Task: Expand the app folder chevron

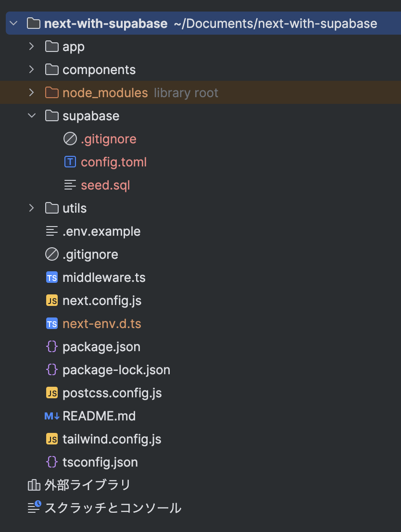Action: point(32,46)
